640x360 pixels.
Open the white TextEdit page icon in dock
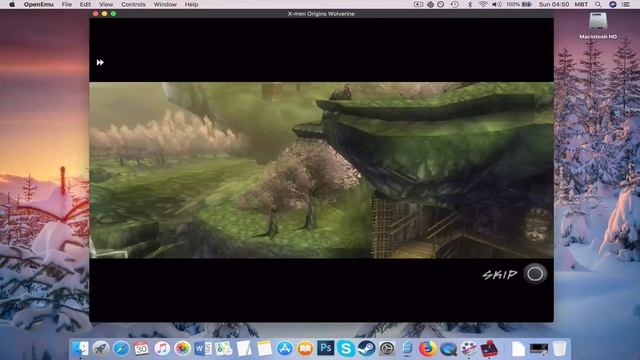pyautogui.click(x=244, y=349)
